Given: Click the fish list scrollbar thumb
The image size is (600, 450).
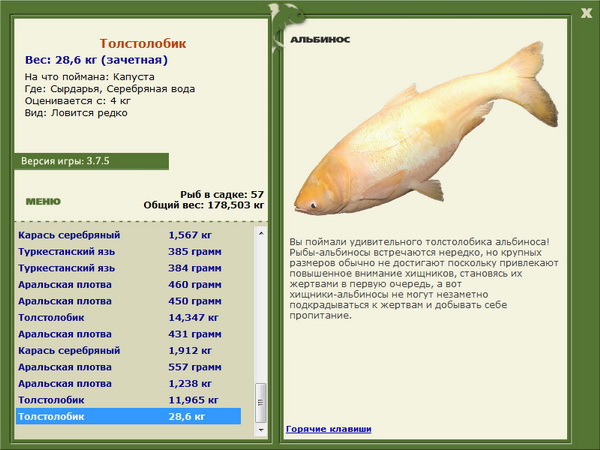Looking at the screenshot, I should [x=261, y=403].
